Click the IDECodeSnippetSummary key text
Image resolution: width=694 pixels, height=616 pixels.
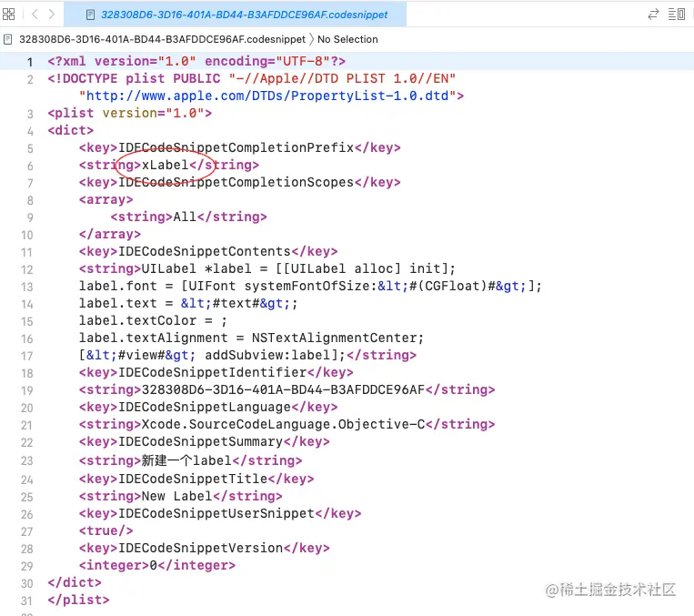point(200,441)
